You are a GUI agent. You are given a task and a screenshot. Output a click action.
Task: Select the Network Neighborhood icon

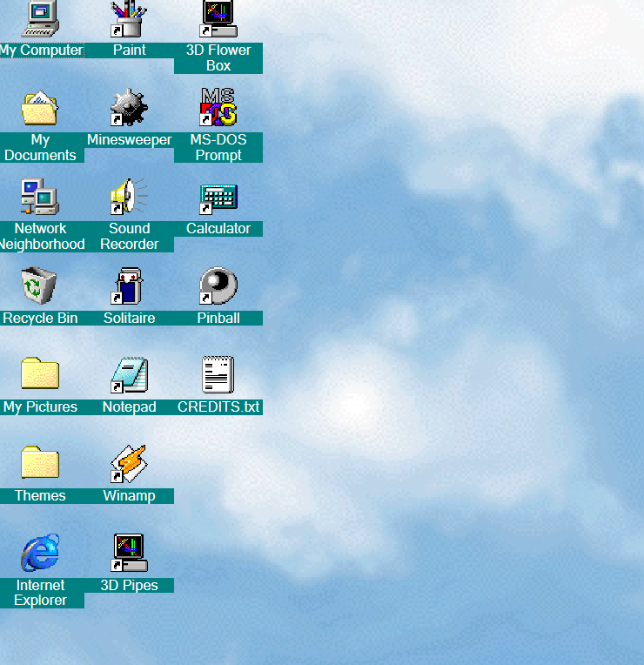tap(40, 197)
